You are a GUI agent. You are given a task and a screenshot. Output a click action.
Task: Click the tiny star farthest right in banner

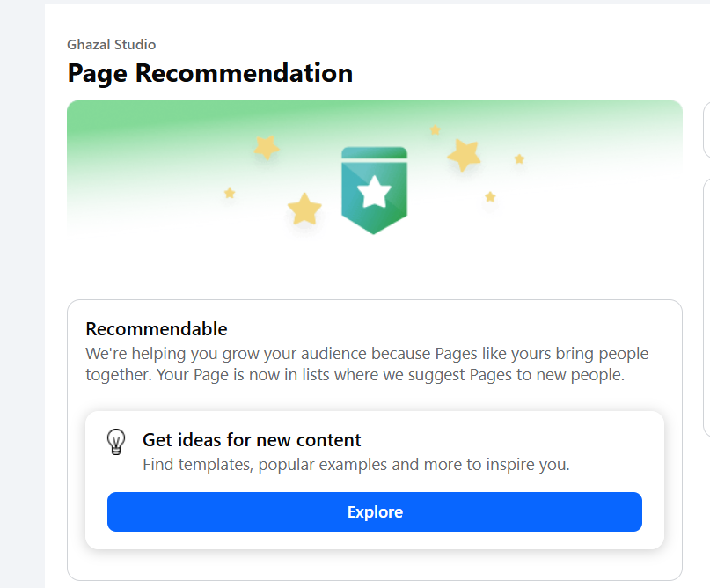(x=519, y=159)
